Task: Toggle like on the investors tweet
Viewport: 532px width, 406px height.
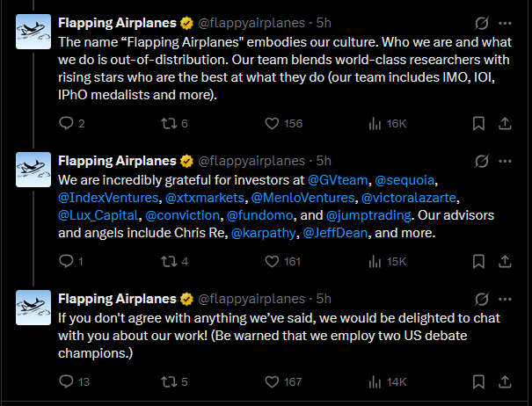Action: click(x=273, y=261)
